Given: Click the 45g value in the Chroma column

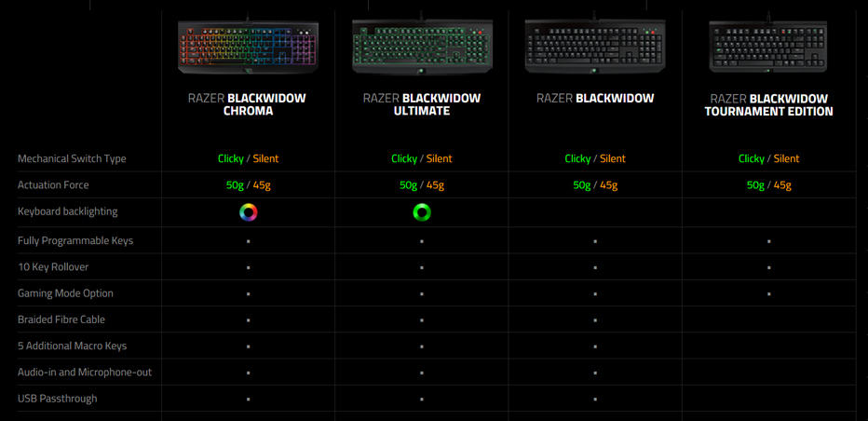Looking at the screenshot, I should [x=262, y=185].
